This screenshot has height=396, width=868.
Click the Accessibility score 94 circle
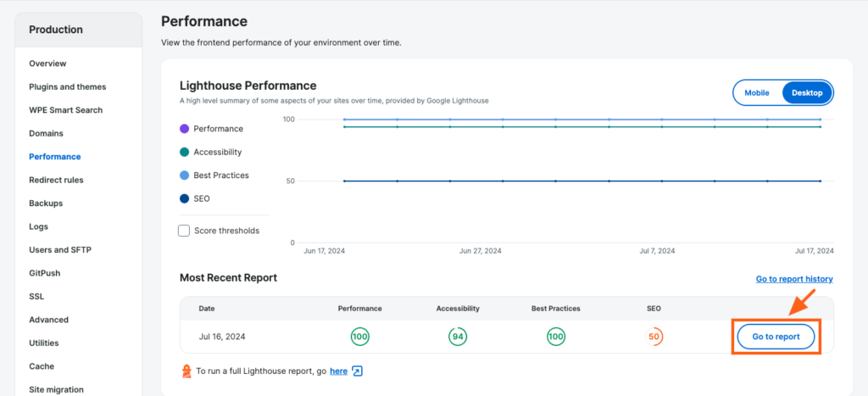tap(458, 337)
